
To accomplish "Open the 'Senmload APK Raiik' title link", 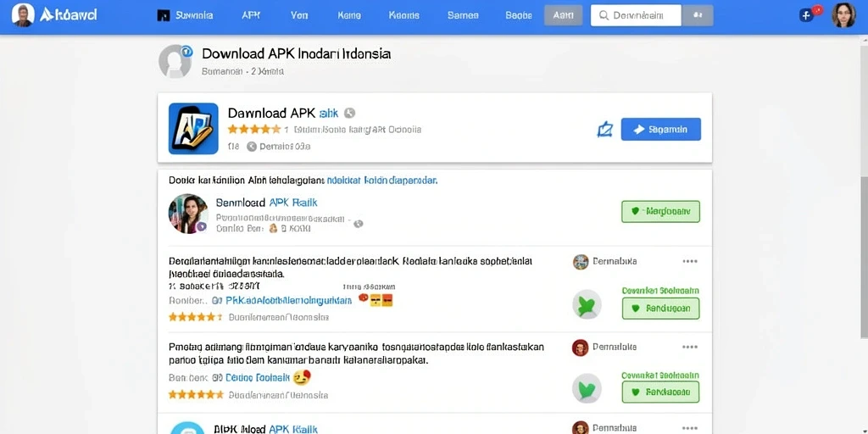I will tap(266, 203).
